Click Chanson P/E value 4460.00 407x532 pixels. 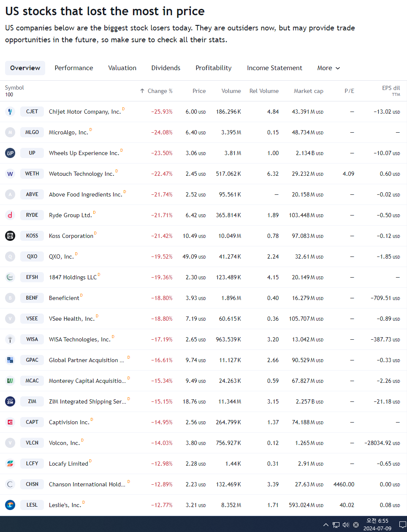344,484
